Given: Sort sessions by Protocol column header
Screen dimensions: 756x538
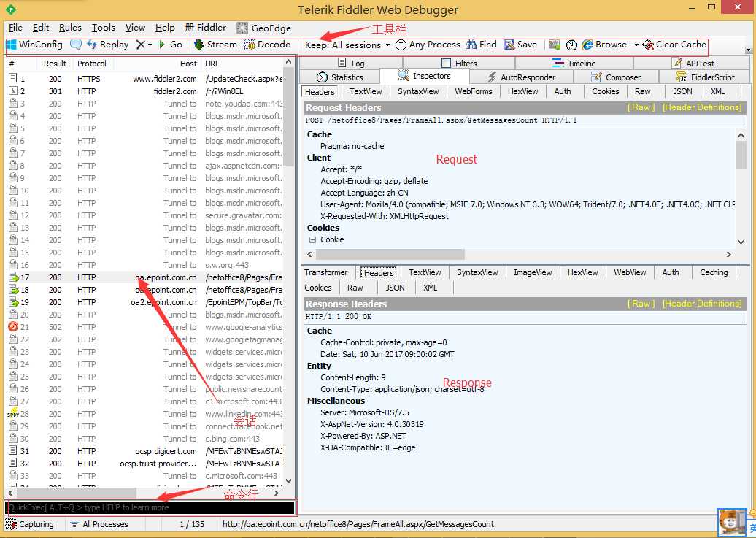Looking at the screenshot, I should 92,64.
